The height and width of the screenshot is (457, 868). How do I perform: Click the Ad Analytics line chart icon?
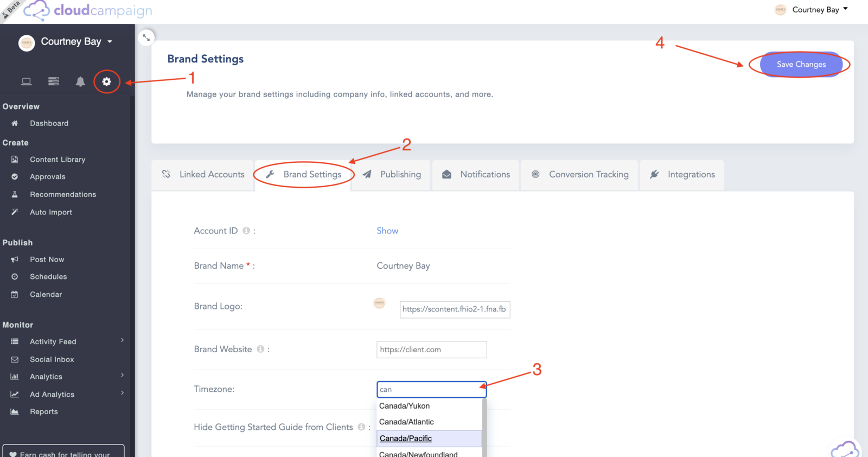click(15, 395)
